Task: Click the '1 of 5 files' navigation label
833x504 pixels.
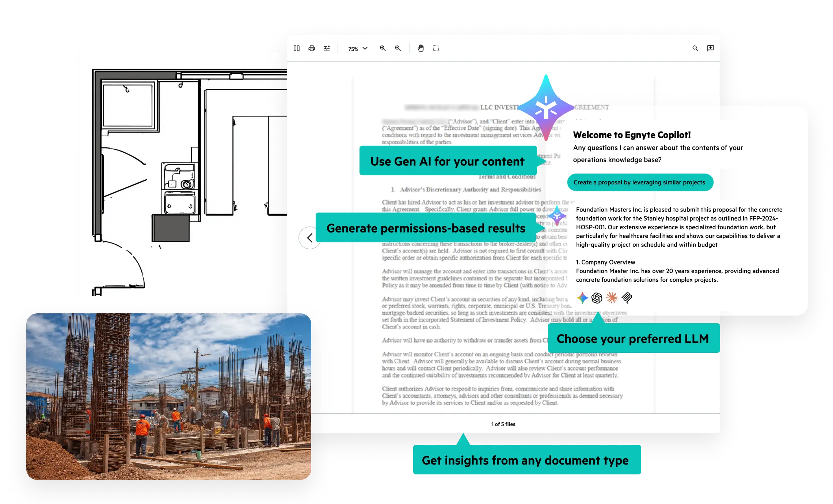Action: coord(503,424)
